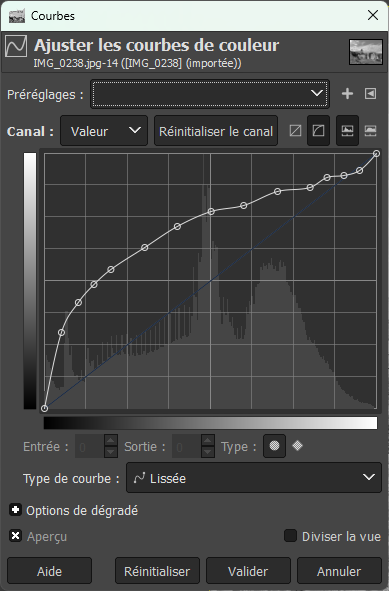Viewport: 389px width, 591px height.
Task: Select perceptual curve adjustment icon
Action: pos(318,131)
